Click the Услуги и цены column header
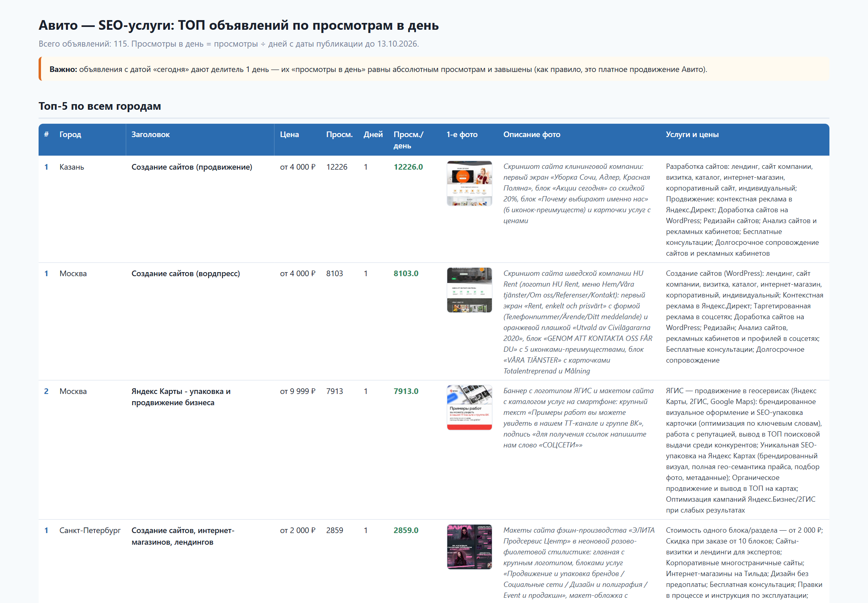The width and height of the screenshot is (868, 603). coord(692,134)
